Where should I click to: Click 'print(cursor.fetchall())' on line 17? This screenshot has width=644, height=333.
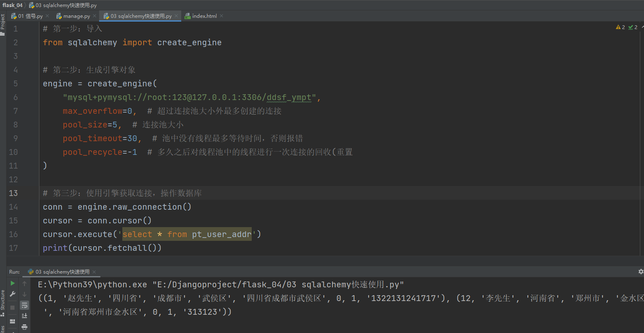(102, 248)
